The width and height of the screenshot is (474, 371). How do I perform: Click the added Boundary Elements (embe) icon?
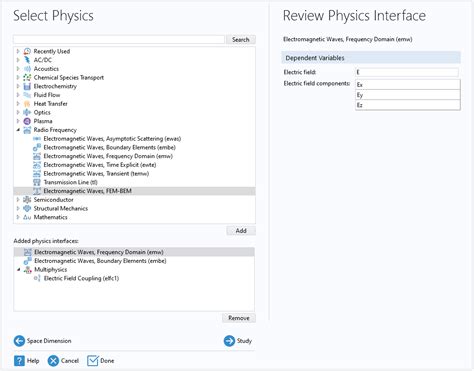pyautogui.click(x=28, y=261)
